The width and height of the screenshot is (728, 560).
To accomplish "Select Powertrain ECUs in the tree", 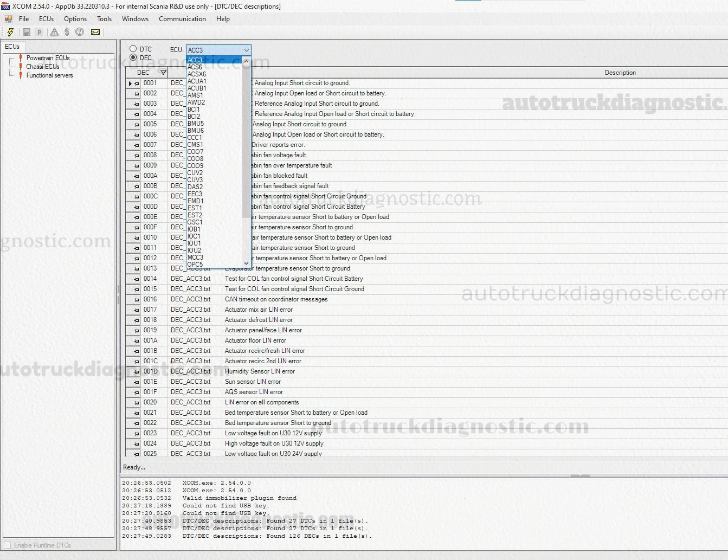I will pyautogui.click(x=48, y=58).
